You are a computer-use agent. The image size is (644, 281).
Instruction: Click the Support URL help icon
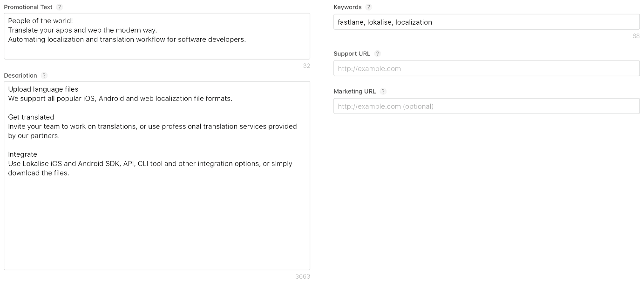378,54
